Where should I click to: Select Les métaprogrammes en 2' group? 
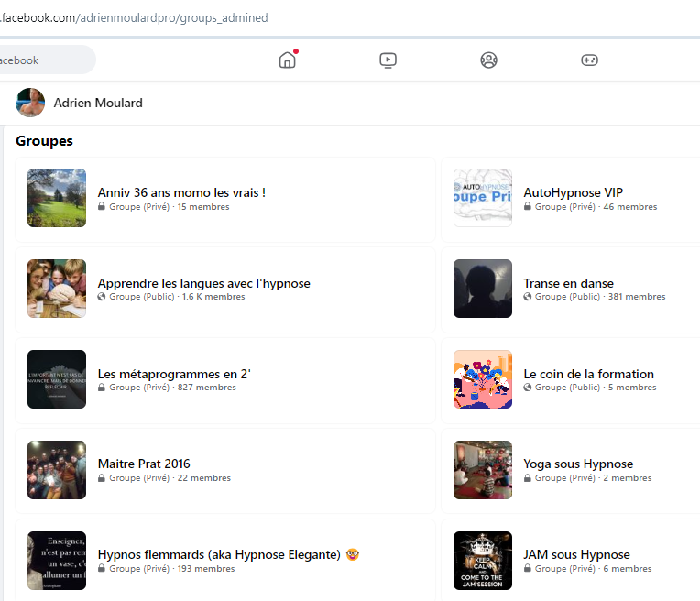pyautogui.click(x=174, y=374)
